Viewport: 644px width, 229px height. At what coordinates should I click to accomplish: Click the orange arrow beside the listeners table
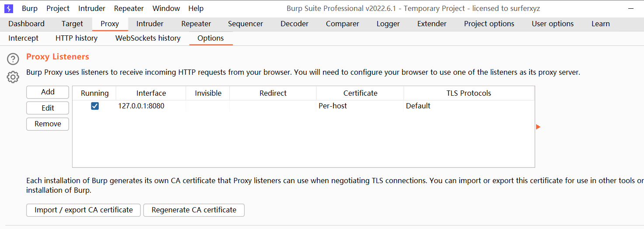[x=538, y=127]
